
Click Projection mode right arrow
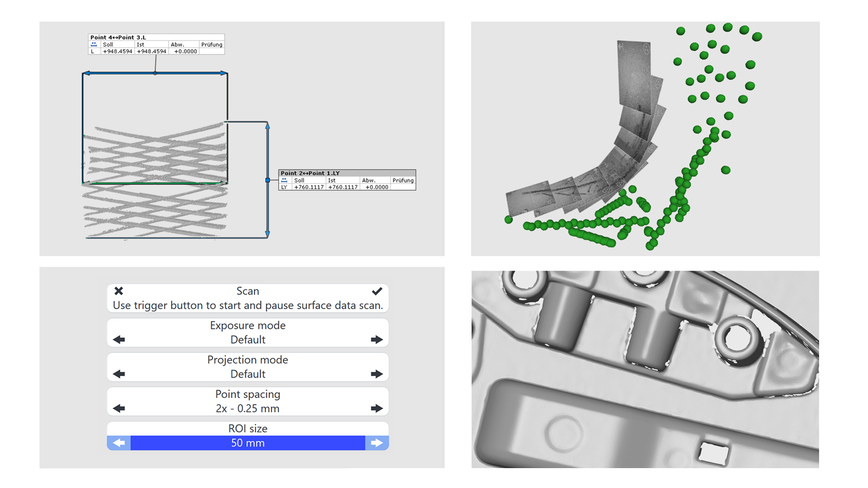(x=377, y=374)
